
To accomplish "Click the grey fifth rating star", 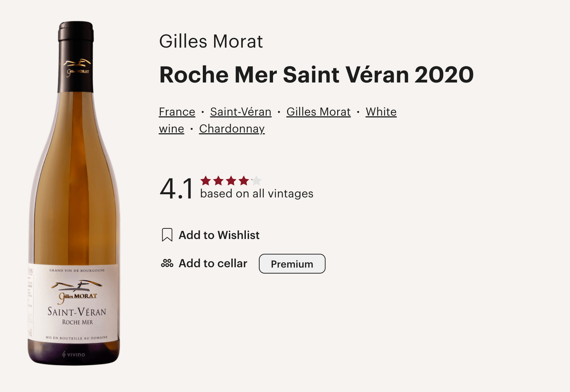I will tap(256, 181).
